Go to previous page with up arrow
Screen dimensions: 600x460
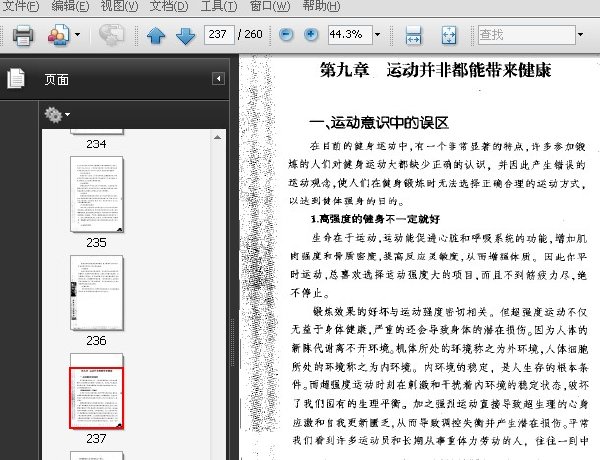pyautogui.click(x=156, y=36)
